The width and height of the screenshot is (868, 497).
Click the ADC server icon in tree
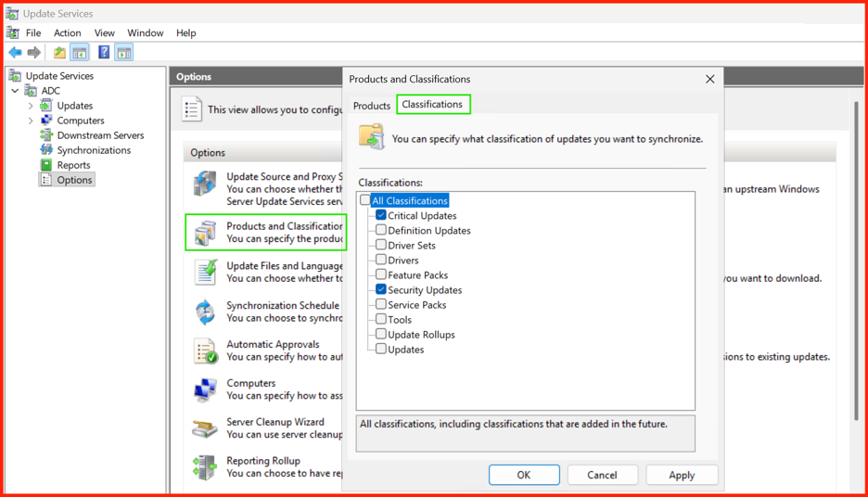click(31, 91)
